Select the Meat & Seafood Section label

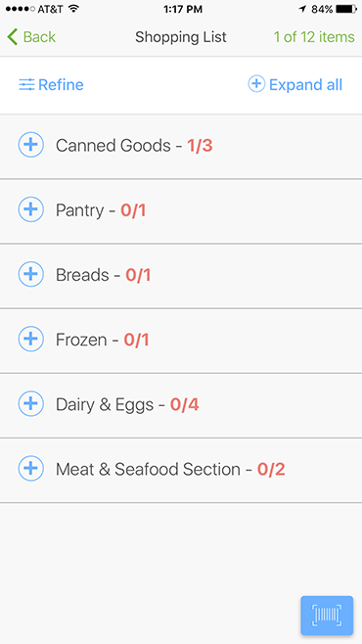pos(148,469)
